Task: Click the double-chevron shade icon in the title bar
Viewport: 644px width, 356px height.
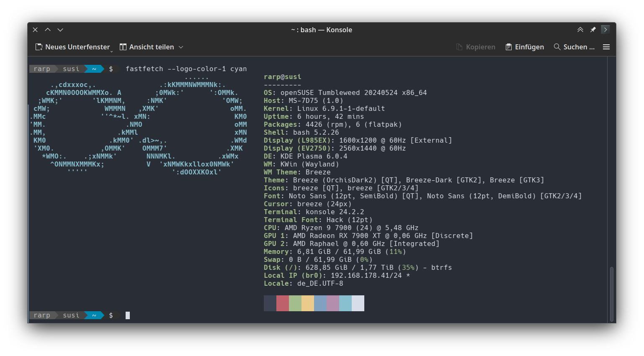Action: [x=580, y=30]
